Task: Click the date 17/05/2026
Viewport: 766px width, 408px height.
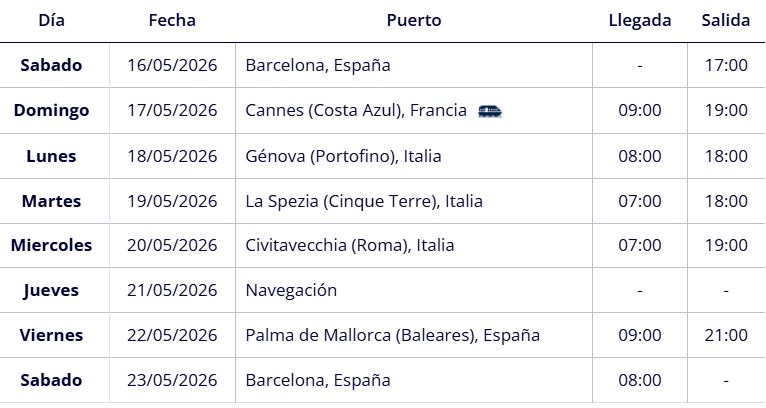Action: (x=172, y=111)
